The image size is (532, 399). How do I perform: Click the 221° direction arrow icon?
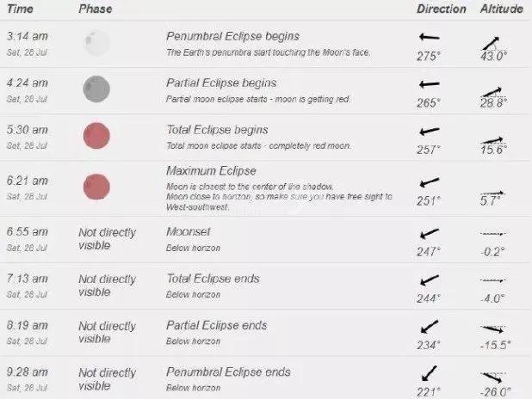pyautogui.click(x=430, y=373)
